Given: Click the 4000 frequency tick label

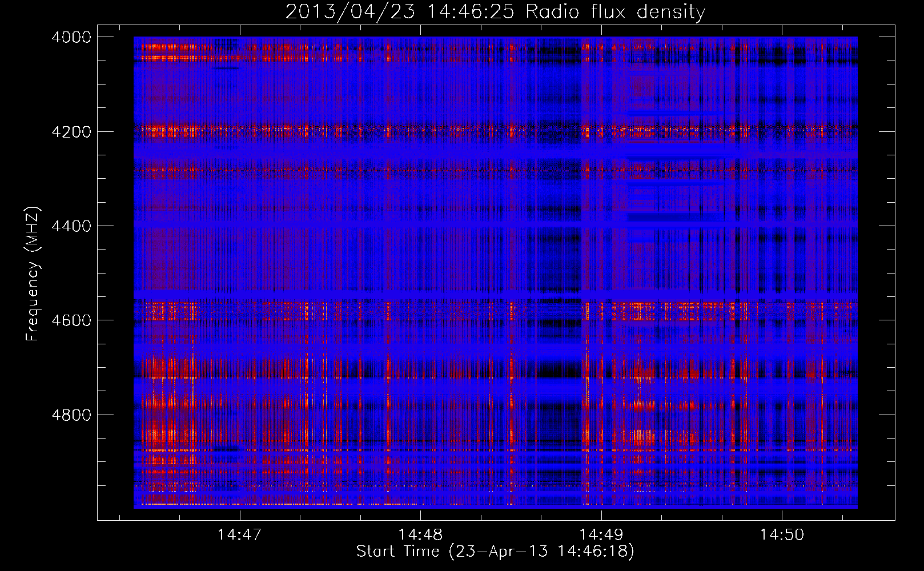Looking at the screenshot, I should tap(71, 37).
